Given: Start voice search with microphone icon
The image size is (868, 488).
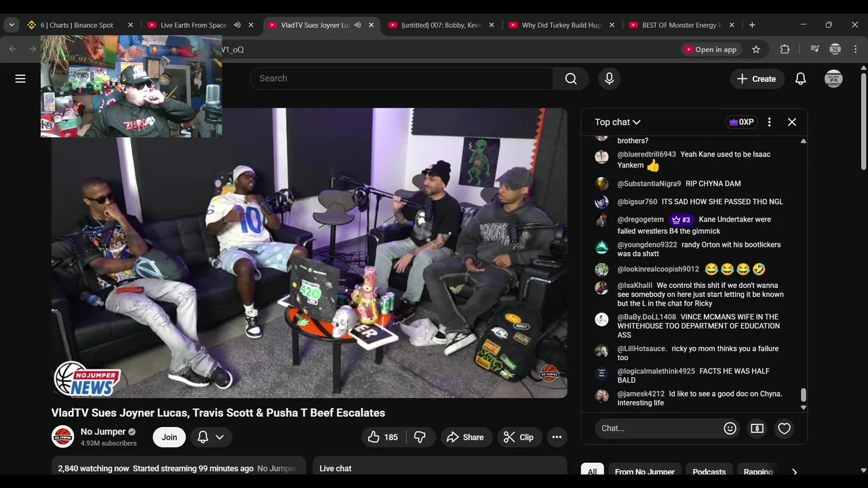Looking at the screenshot, I should pos(609,79).
